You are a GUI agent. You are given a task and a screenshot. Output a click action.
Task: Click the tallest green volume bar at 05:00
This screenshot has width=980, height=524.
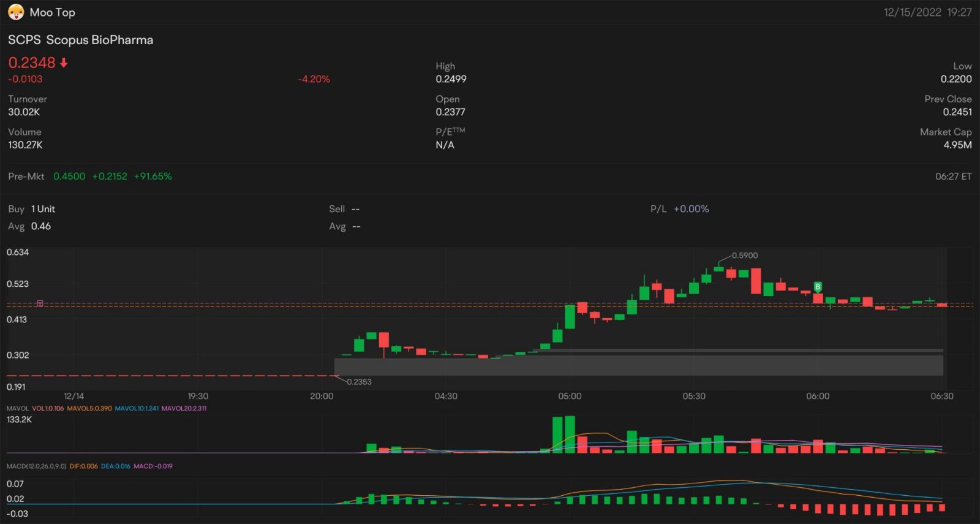point(570,435)
